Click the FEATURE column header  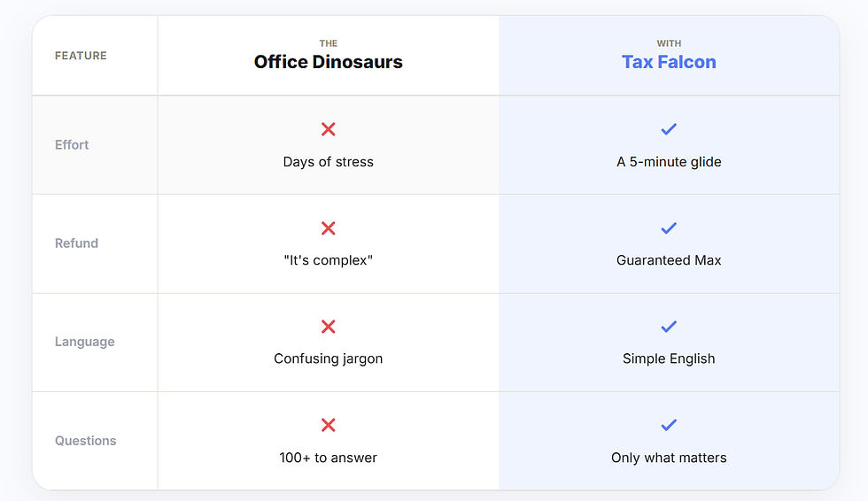[x=81, y=55]
